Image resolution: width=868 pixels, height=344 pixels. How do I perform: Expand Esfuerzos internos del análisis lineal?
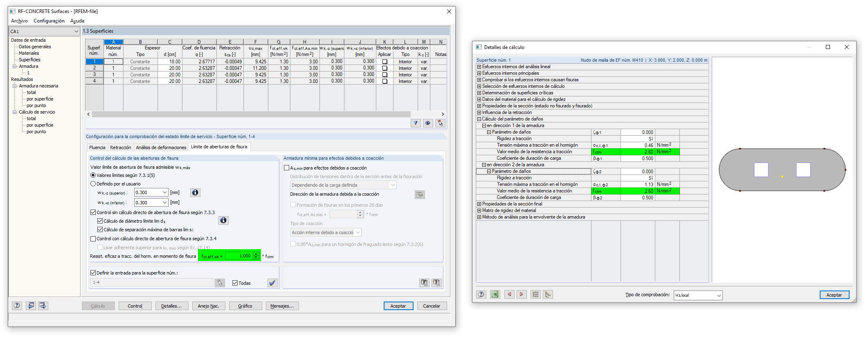[479, 67]
